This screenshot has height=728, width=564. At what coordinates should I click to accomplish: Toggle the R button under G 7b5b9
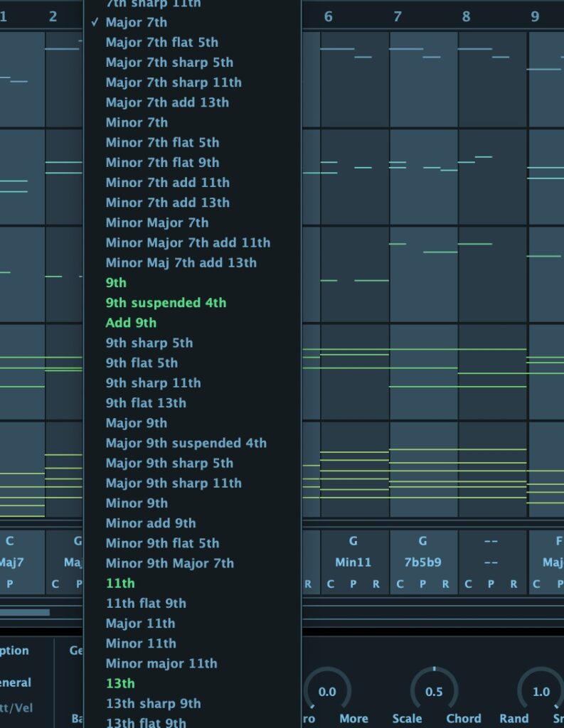point(445,584)
